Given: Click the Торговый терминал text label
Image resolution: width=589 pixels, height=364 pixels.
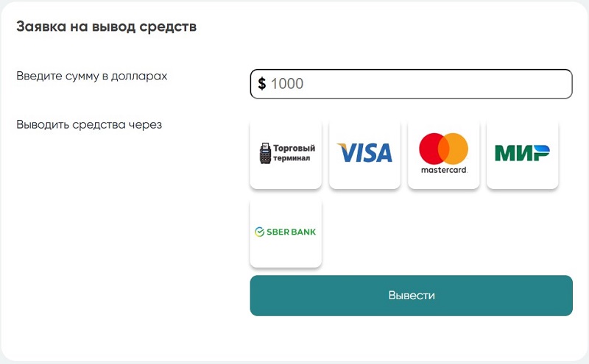Looking at the screenshot, I should [294, 153].
